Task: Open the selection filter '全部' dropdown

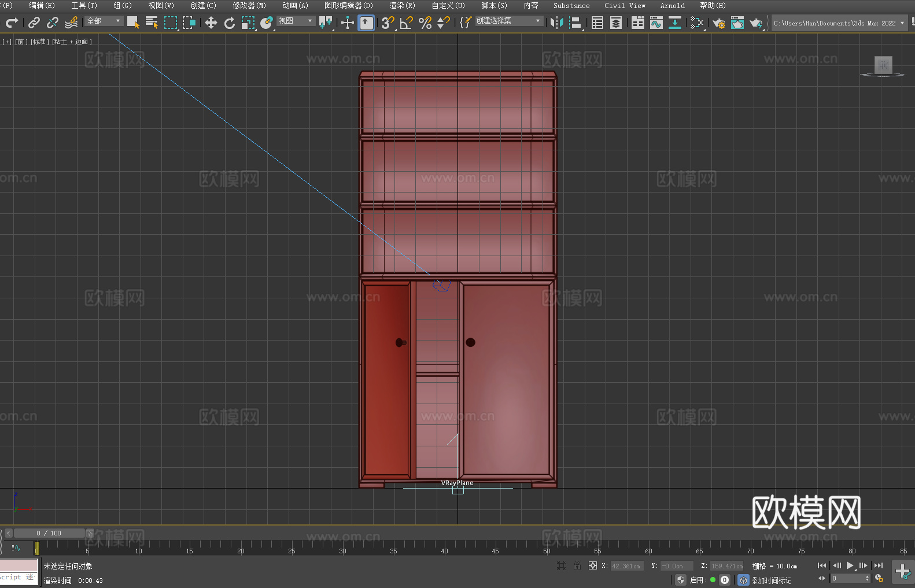Action: pyautogui.click(x=104, y=21)
